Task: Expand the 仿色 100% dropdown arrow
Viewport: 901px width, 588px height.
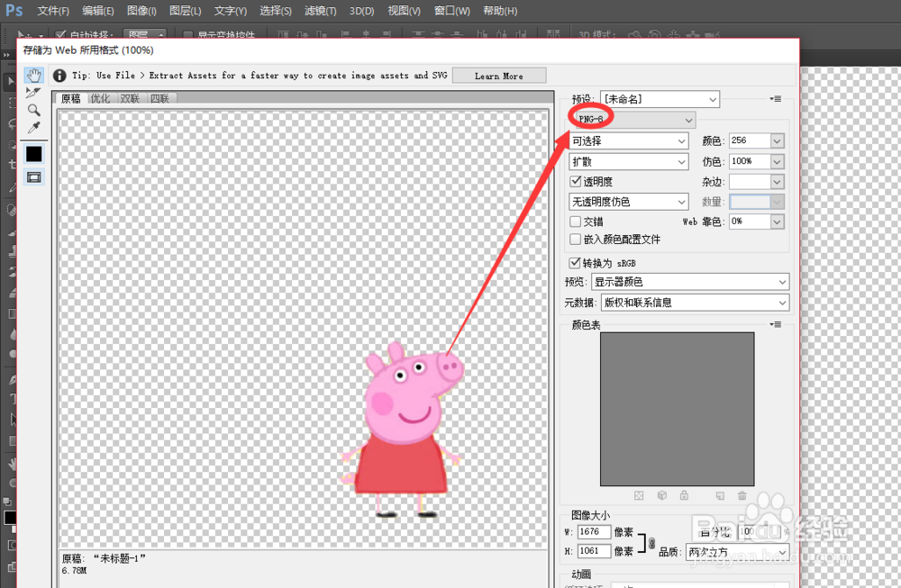Action: click(777, 162)
